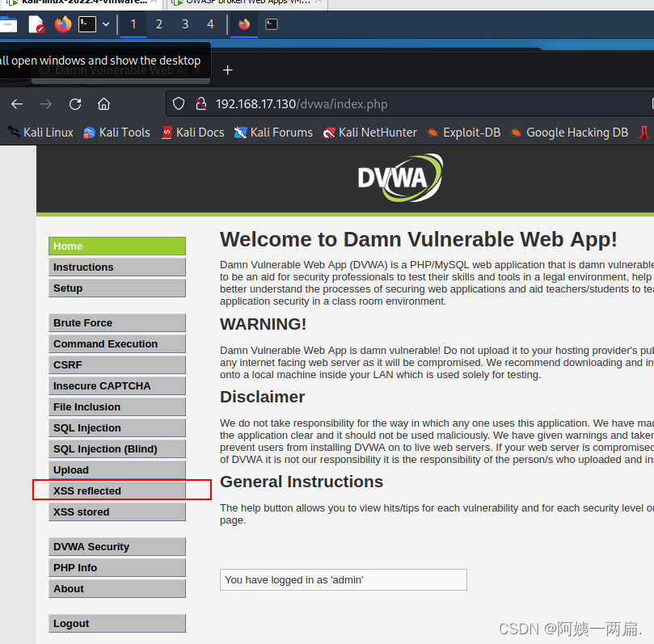Open the XSS reflected exercise
Image resolution: width=654 pixels, height=644 pixels.
pos(117,491)
